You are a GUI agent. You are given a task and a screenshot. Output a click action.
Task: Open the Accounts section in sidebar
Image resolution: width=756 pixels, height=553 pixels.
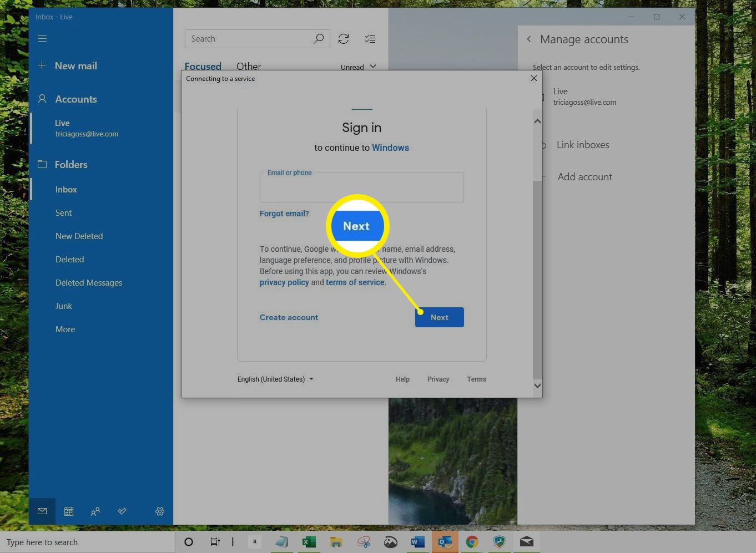click(x=67, y=99)
